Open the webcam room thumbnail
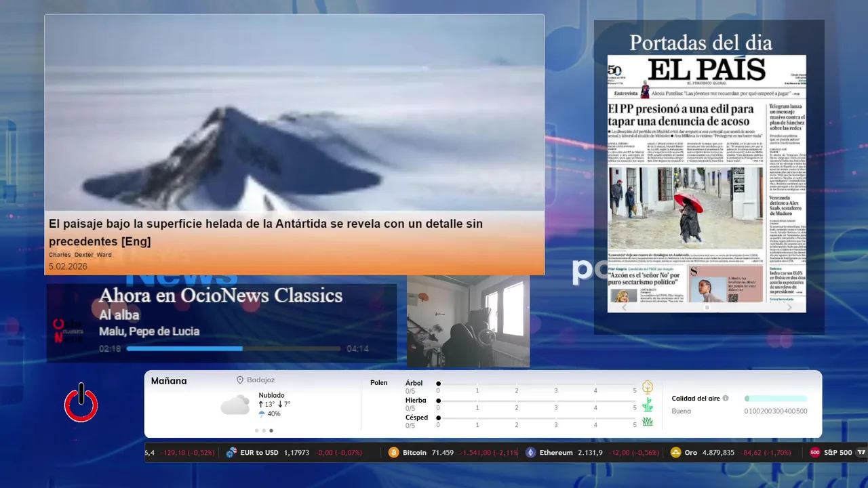Image resolution: width=868 pixels, height=488 pixels. (468, 321)
